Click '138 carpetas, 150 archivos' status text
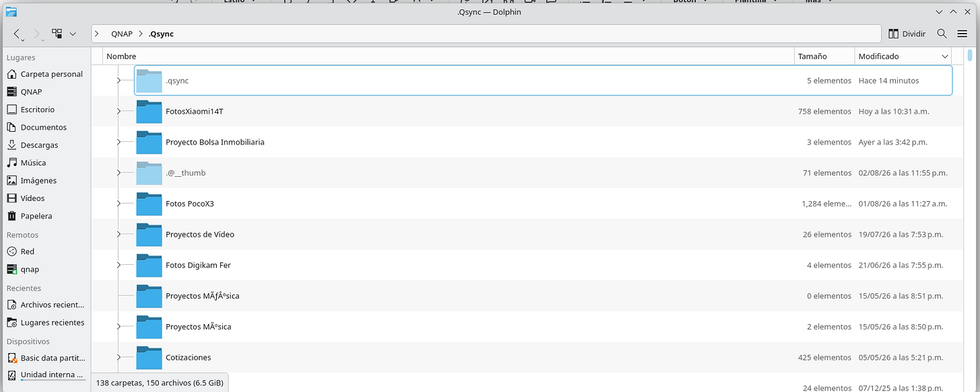980x392 pixels. [159, 383]
